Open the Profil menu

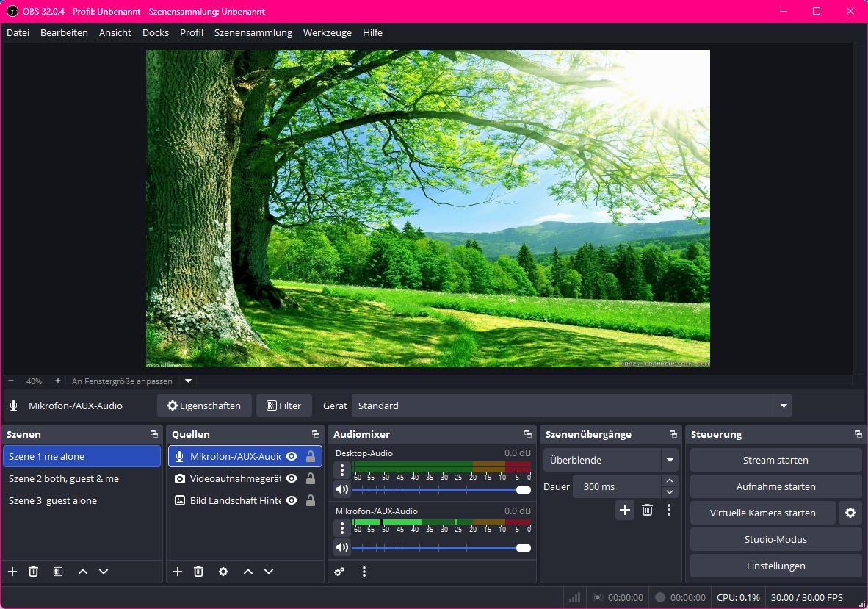tap(192, 32)
